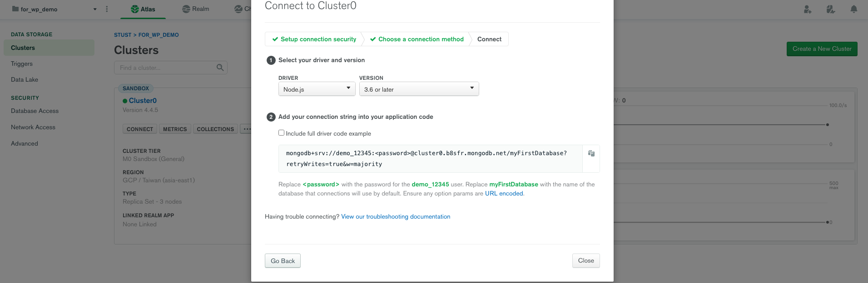This screenshot has height=283, width=868.
Task: Follow the URL encoded link
Action: tap(504, 194)
